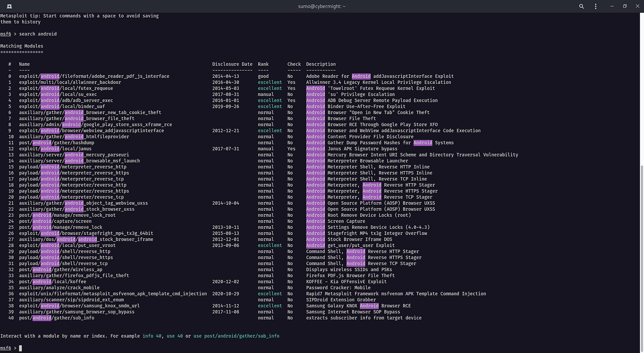
Task: Select android_object_tag_webview_uxss module
Action: 83,203
